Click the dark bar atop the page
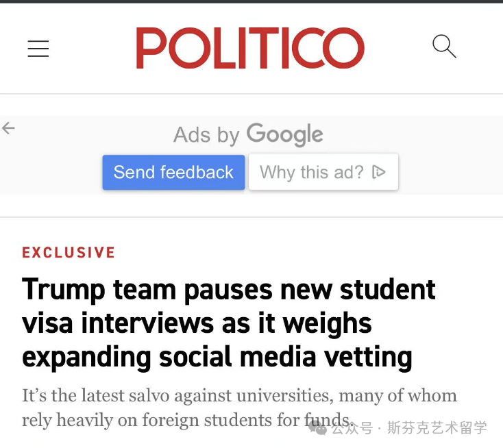 point(251,1)
